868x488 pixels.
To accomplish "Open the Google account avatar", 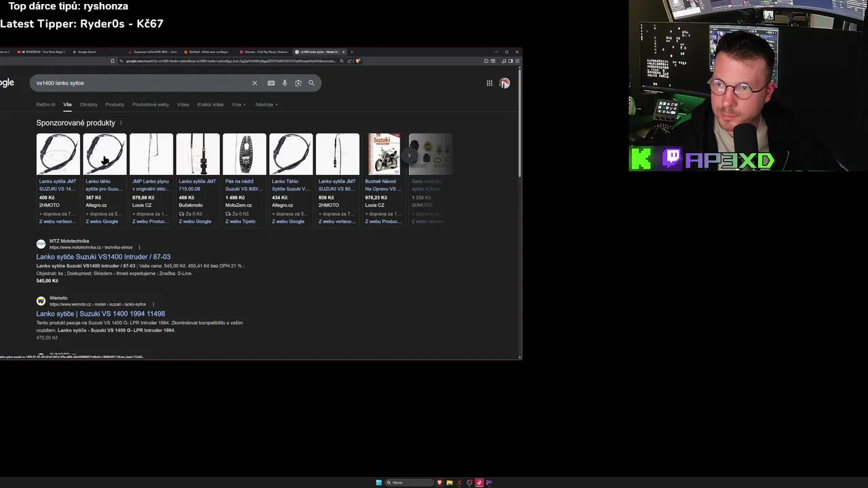I will pos(505,83).
